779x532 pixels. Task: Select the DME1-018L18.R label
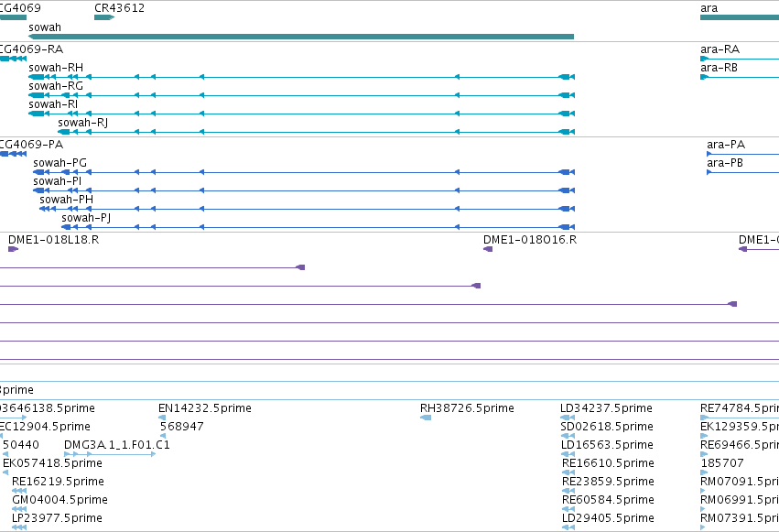click(54, 240)
